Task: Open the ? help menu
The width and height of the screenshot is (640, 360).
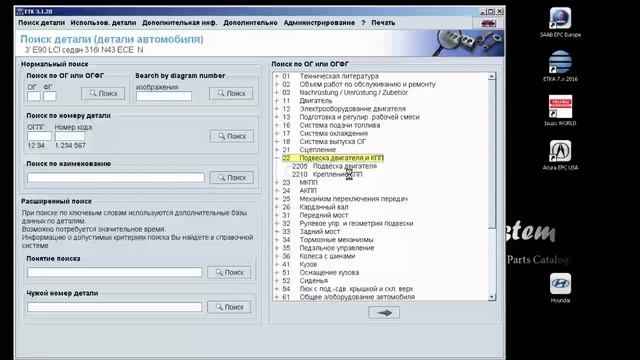Action: tap(363, 23)
